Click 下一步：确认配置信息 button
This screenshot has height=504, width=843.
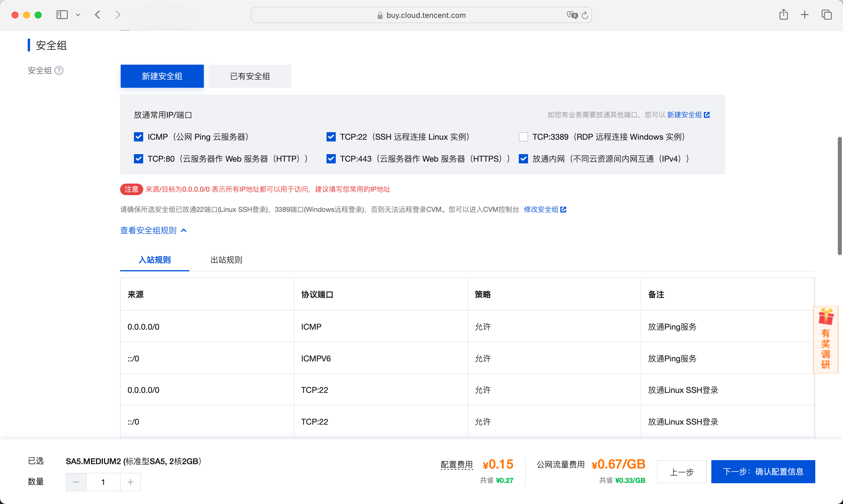tap(763, 471)
